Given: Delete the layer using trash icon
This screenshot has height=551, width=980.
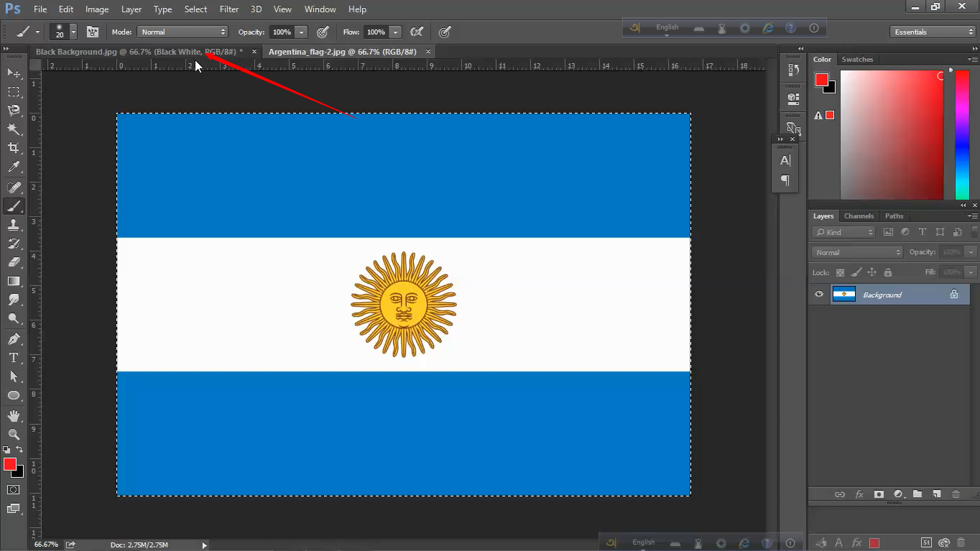Looking at the screenshot, I should click(956, 494).
